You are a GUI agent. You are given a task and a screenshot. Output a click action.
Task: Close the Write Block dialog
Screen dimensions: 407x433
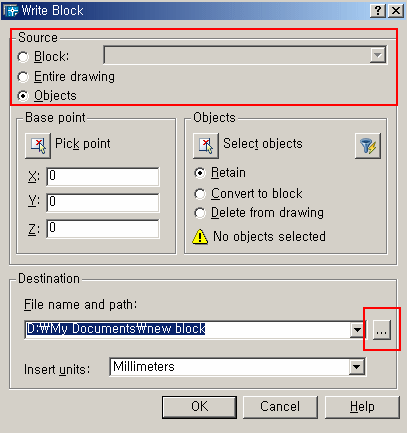(396, 11)
